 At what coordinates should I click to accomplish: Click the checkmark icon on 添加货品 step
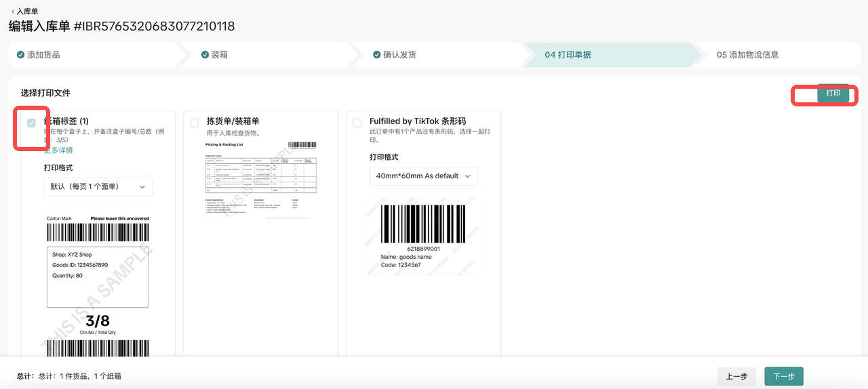[21, 55]
